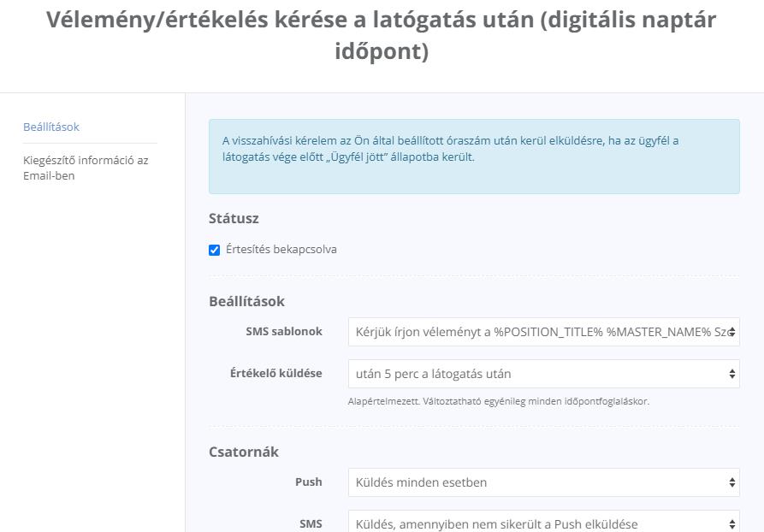Open the SMS channel dropdown
The width and height of the screenshot is (764, 532).
[x=544, y=523]
